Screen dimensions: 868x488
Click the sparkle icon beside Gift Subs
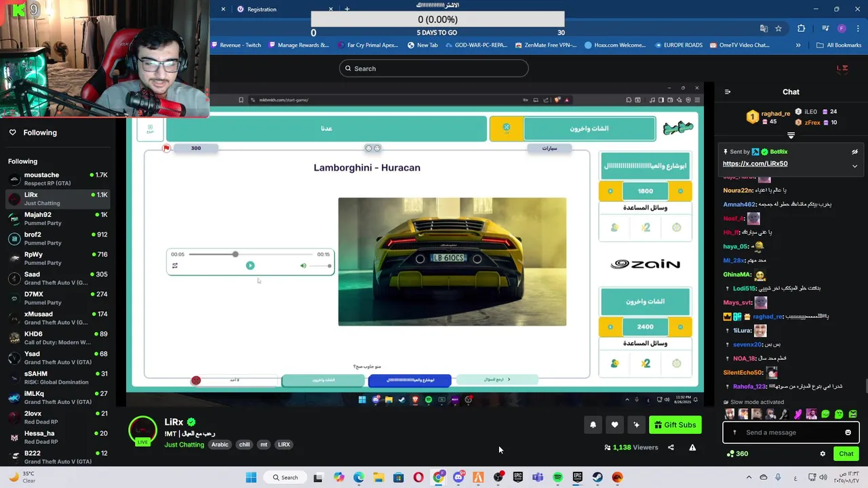click(x=636, y=425)
